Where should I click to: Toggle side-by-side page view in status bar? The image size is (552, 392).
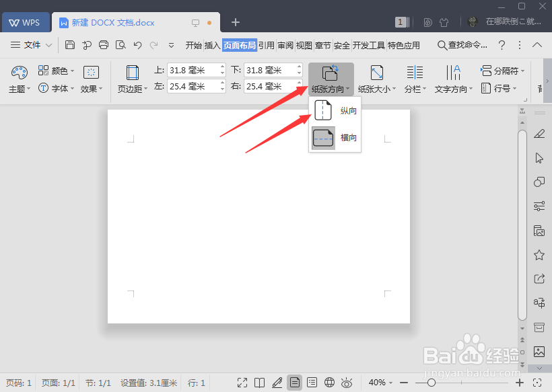click(x=260, y=382)
